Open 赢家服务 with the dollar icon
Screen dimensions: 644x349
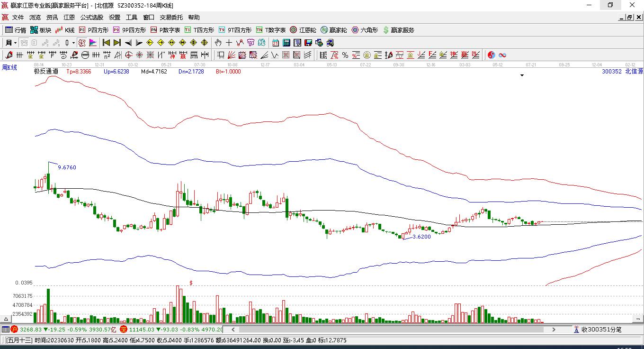tap(398, 30)
